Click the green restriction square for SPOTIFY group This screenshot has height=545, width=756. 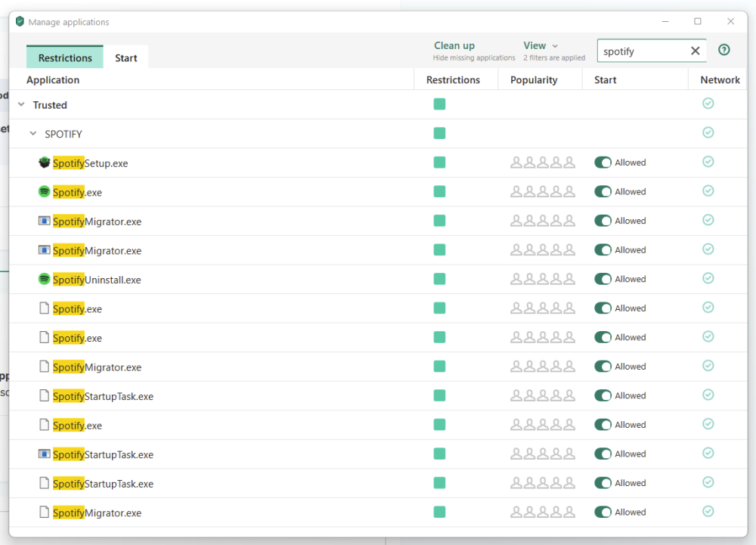(x=439, y=133)
